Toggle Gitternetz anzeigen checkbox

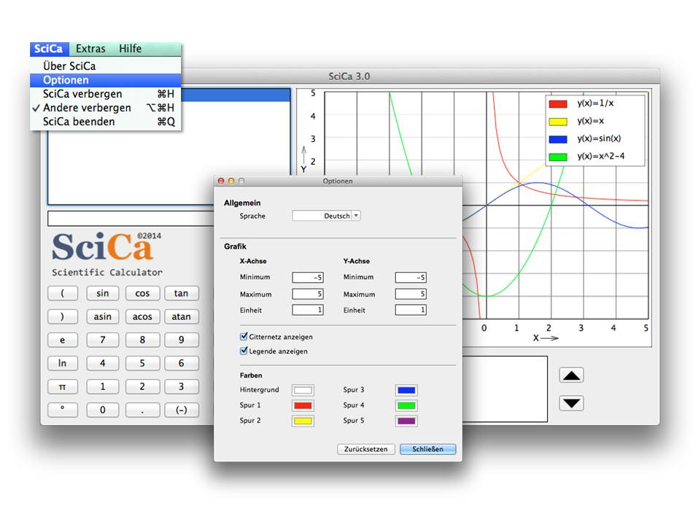click(x=245, y=337)
